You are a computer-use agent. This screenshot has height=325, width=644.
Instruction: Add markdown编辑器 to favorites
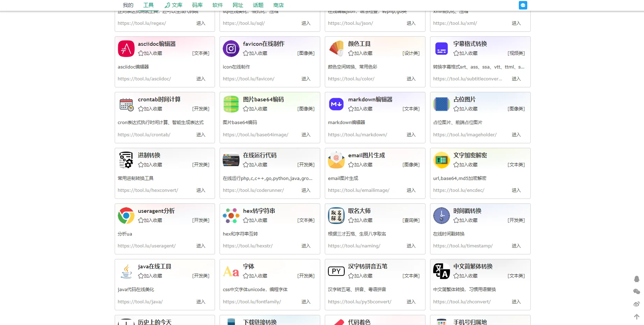(x=360, y=109)
